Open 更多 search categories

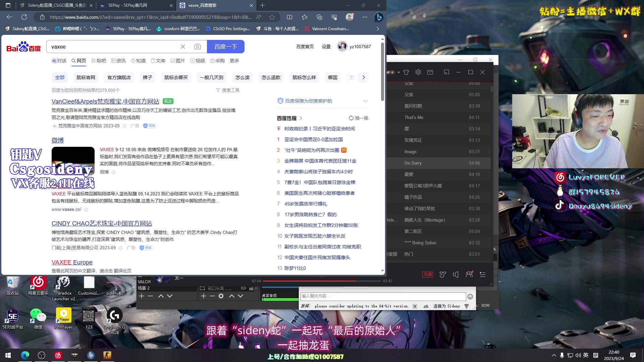tap(234, 61)
